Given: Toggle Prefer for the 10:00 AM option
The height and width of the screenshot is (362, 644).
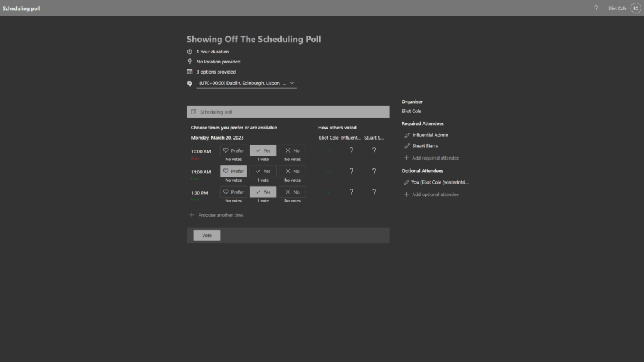Looking at the screenshot, I should pos(233,150).
